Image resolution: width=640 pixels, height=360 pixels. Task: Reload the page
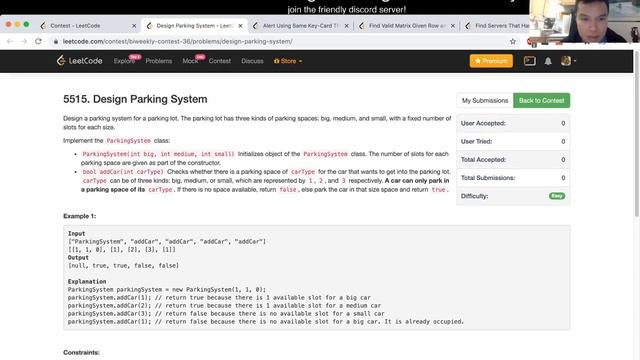(38, 41)
